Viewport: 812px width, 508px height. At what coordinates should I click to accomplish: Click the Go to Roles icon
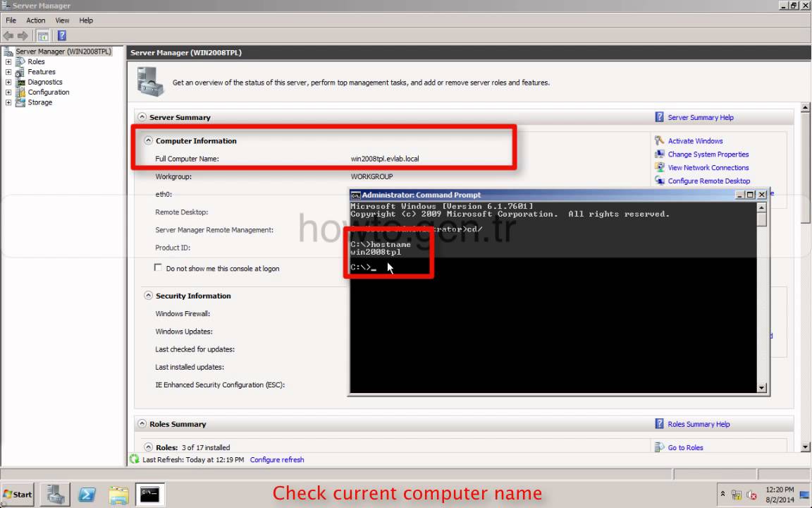(659, 447)
